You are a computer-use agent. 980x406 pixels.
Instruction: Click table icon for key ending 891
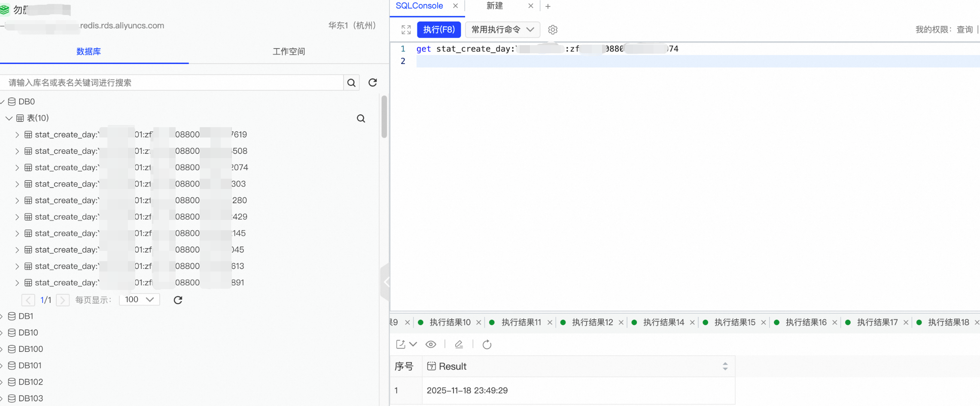[28, 283]
